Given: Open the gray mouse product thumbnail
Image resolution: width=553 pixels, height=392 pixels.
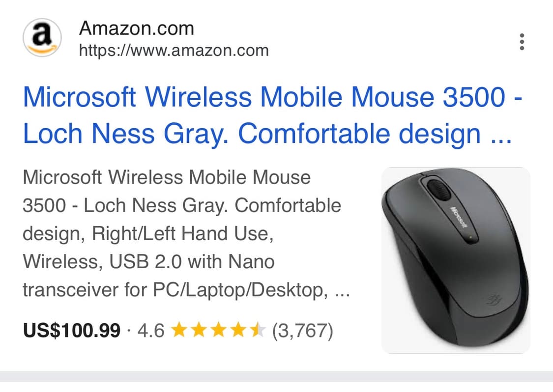Looking at the screenshot, I should point(456,260).
